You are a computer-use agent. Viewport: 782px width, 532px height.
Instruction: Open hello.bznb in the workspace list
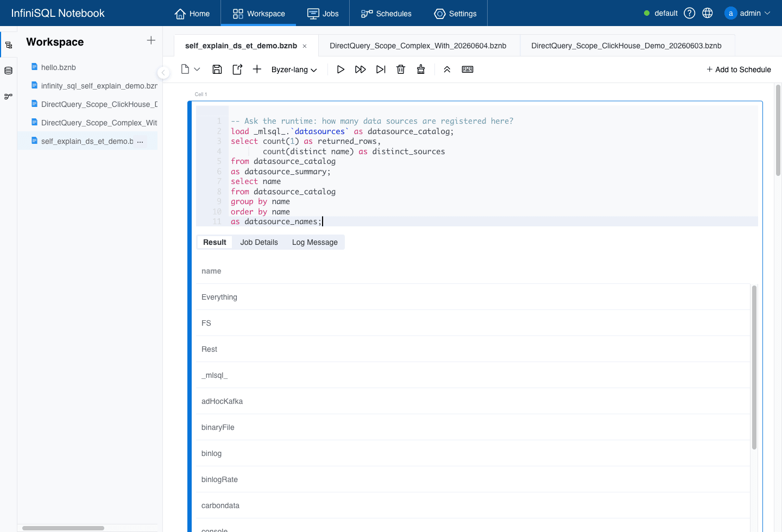[x=59, y=67]
